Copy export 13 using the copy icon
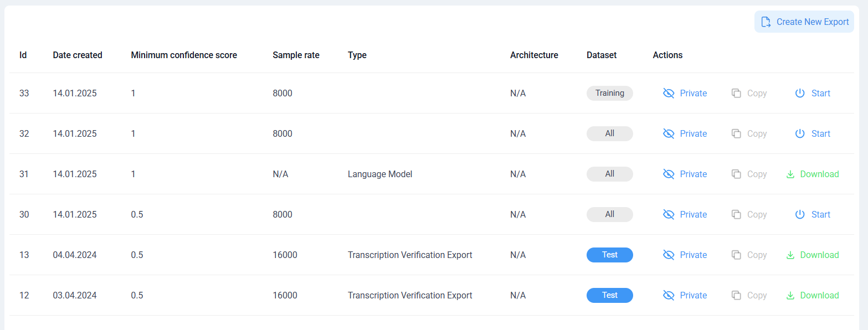 coord(736,255)
